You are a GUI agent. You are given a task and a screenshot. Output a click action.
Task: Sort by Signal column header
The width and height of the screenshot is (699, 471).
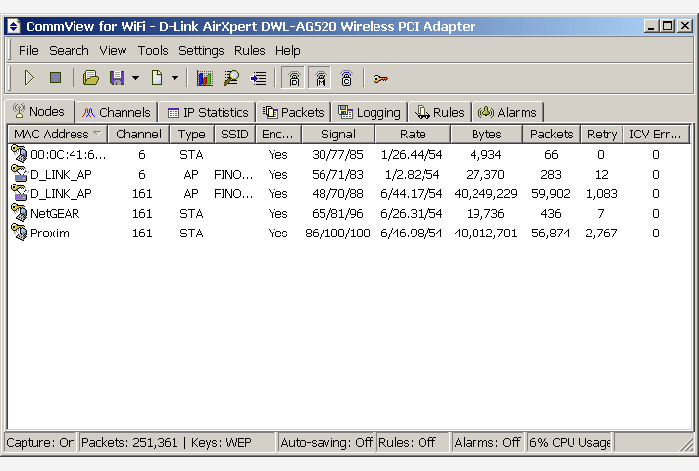pos(338,134)
